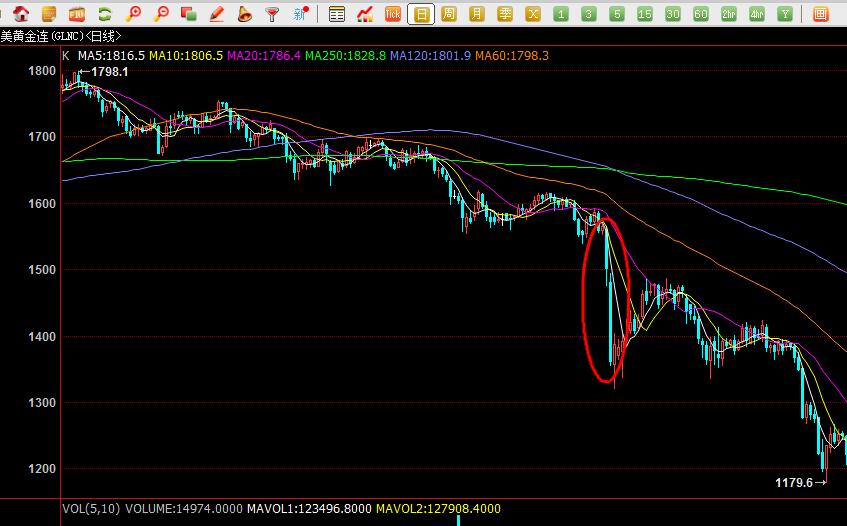Open the bell alert icon
The height and width of the screenshot is (526, 847).
point(245,14)
